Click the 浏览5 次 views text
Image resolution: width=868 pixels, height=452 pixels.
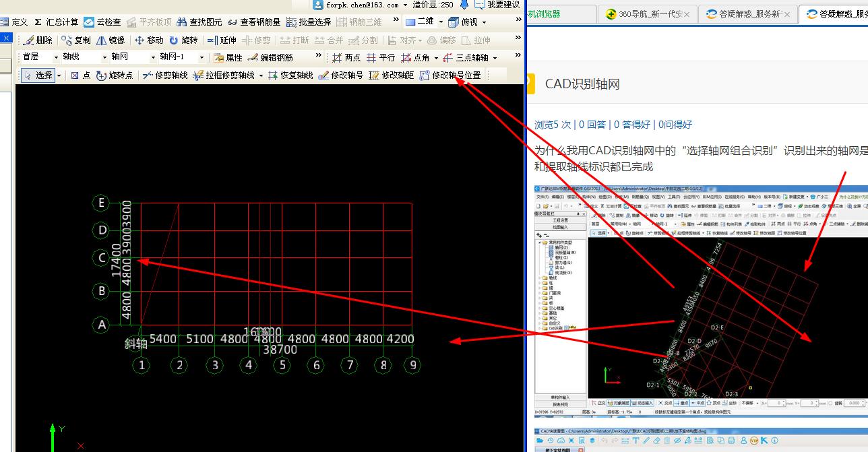coord(553,125)
